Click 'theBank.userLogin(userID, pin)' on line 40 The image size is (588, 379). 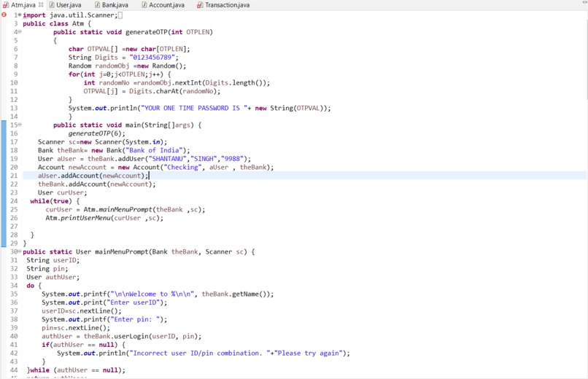coord(141,336)
